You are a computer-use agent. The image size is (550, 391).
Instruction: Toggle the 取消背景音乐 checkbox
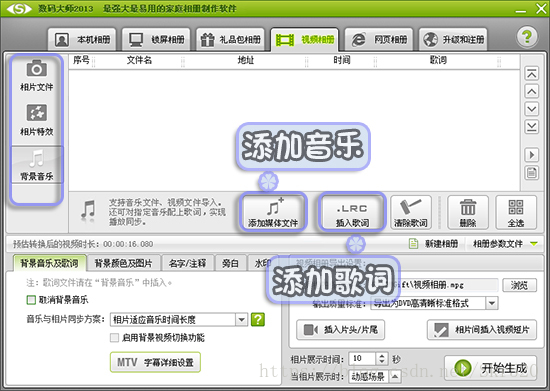31,300
